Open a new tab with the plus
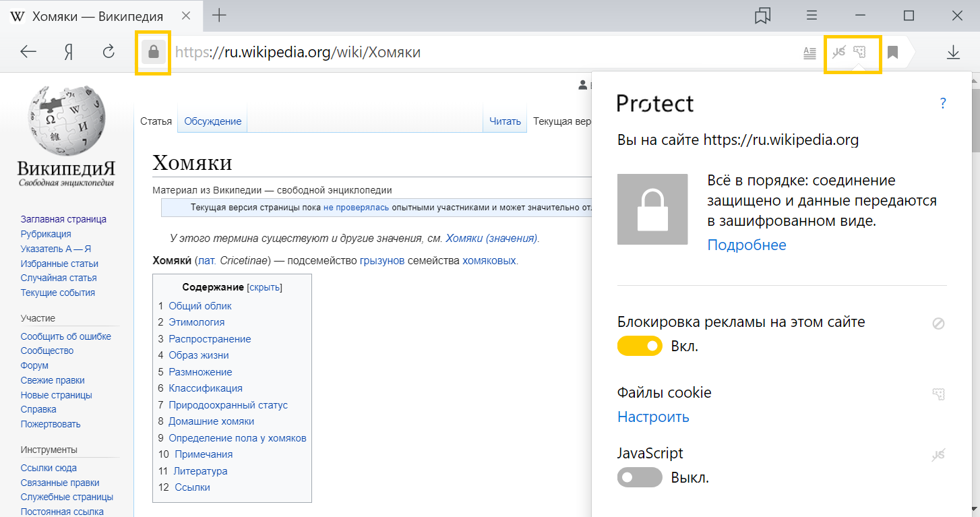Viewport: 980px width, 517px height. (219, 16)
